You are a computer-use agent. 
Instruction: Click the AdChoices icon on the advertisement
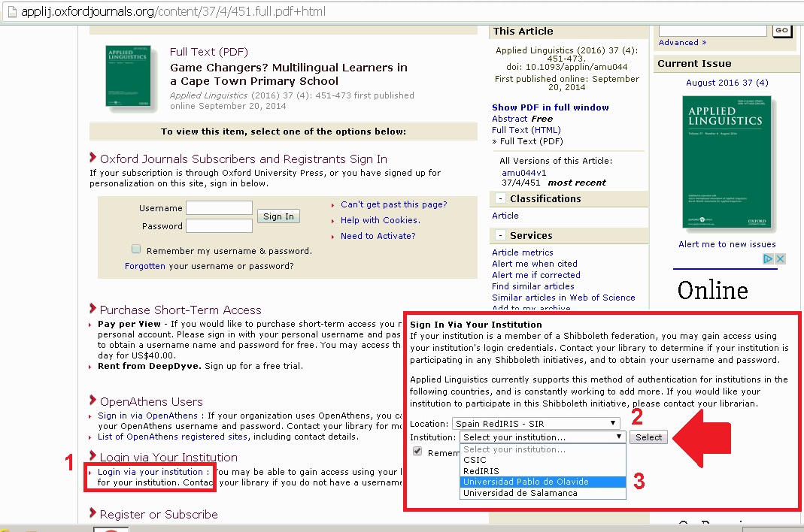click(768, 258)
